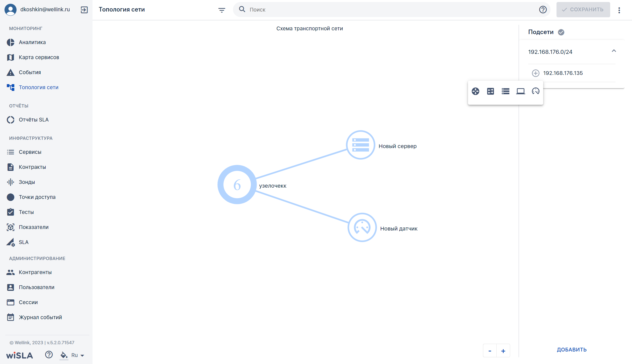
Task: Open Карта сервисов menu item
Action: (x=39, y=57)
